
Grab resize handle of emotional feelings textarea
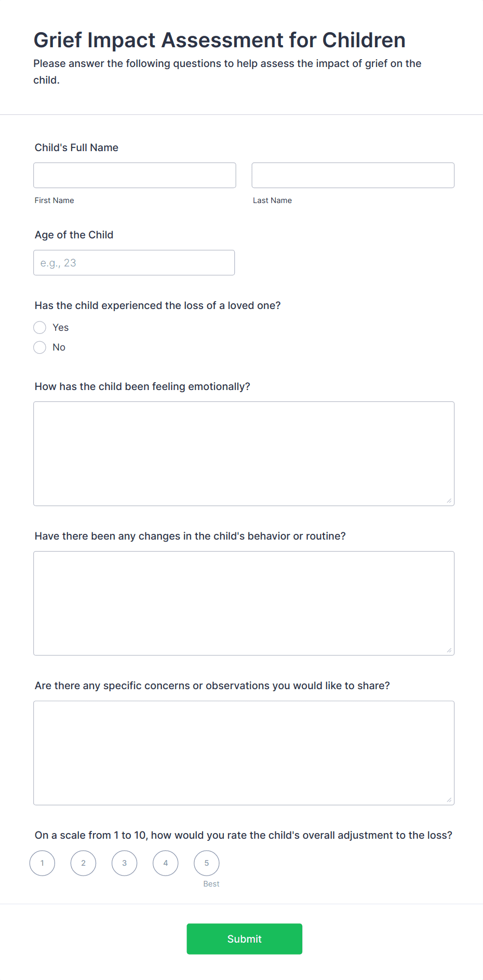[449, 501]
